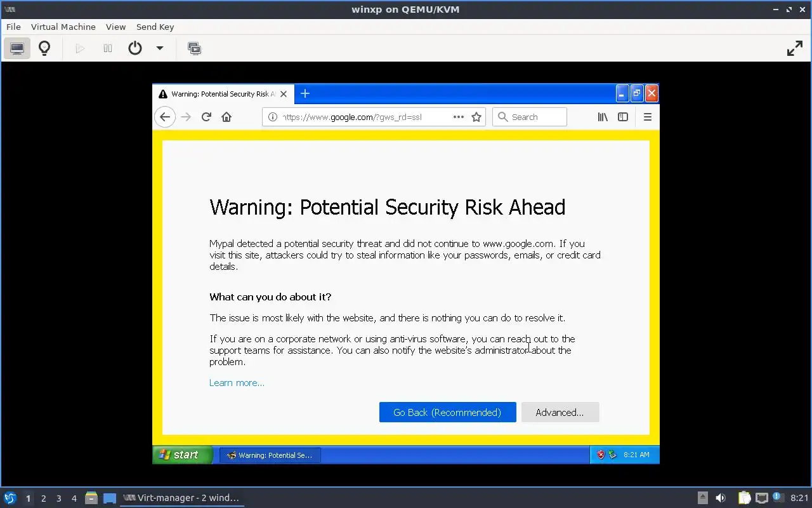The height and width of the screenshot is (508, 812).
Task: Click the browser Search box
Action: pyautogui.click(x=530, y=117)
